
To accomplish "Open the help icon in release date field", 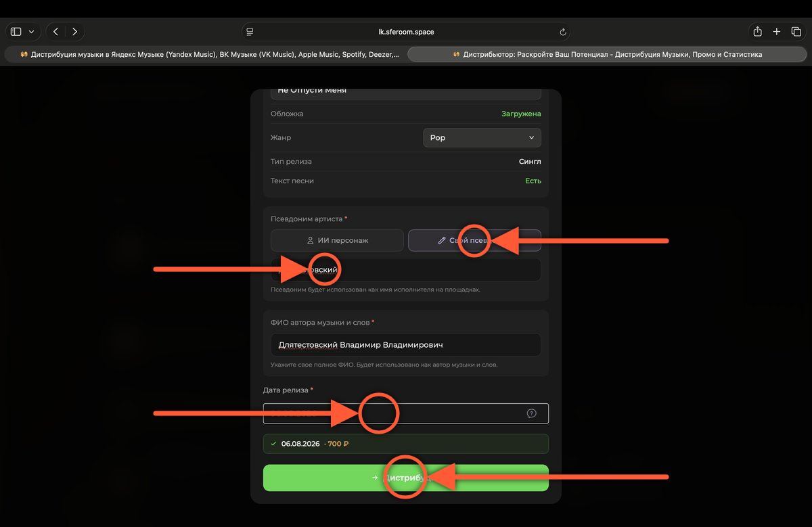I will tap(531, 413).
